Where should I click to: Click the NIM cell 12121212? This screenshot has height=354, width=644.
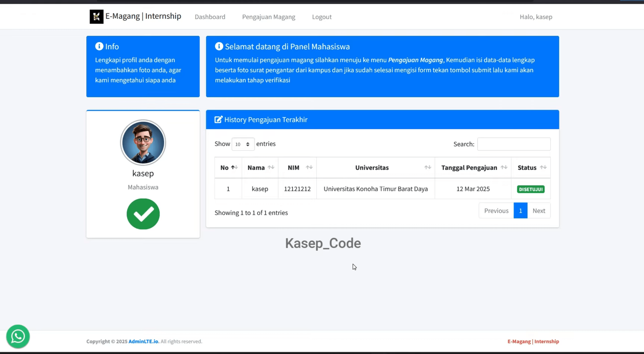pos(297,189)
